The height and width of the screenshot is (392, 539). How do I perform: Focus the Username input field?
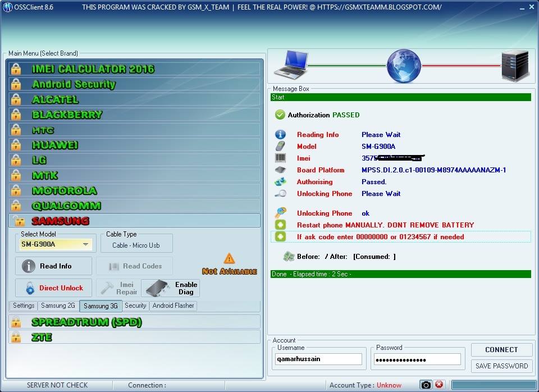pyautogui.click(x=318, y=359)
